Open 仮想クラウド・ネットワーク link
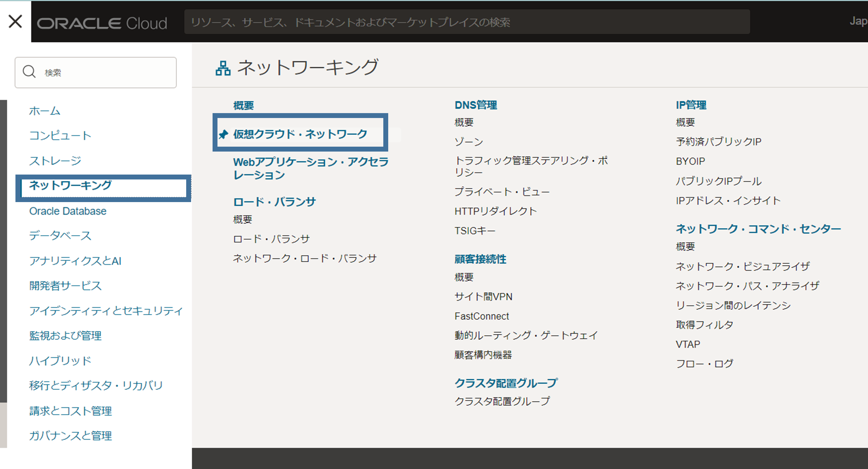The width and height of the screenshot is (868, 469). [x=300, y=134]
